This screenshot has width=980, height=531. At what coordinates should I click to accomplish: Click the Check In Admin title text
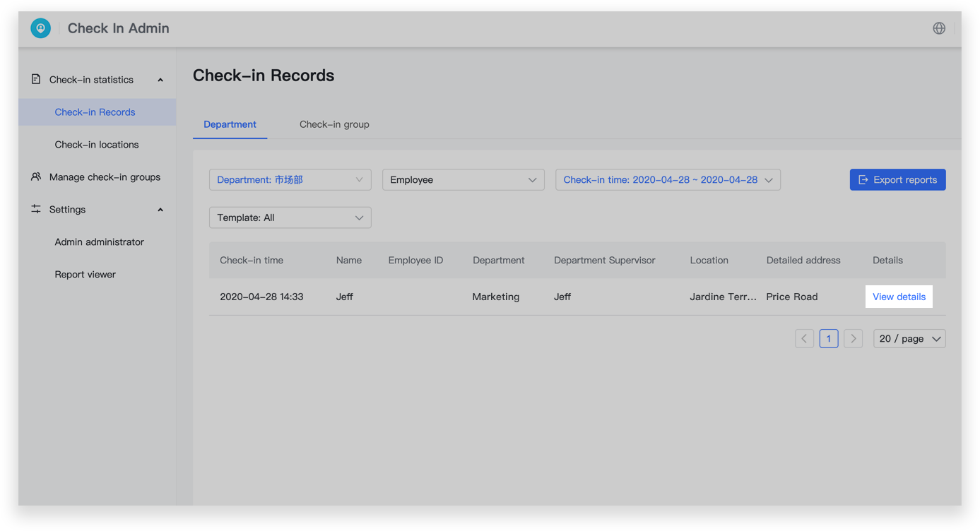click(119, 28)
